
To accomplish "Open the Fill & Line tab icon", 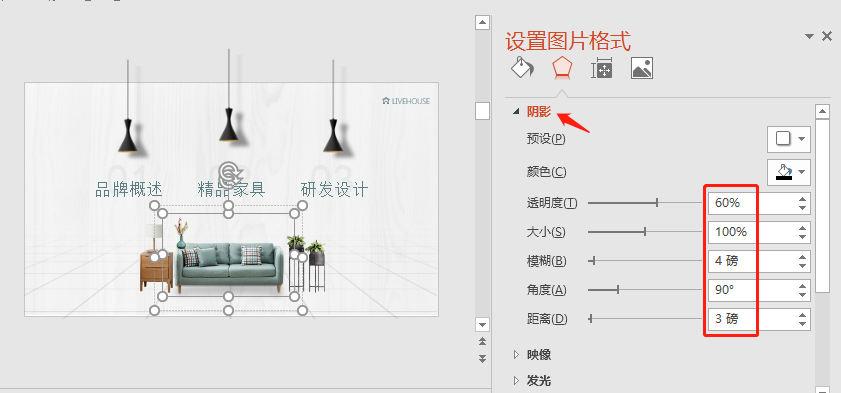I will [x=522, y=68].
